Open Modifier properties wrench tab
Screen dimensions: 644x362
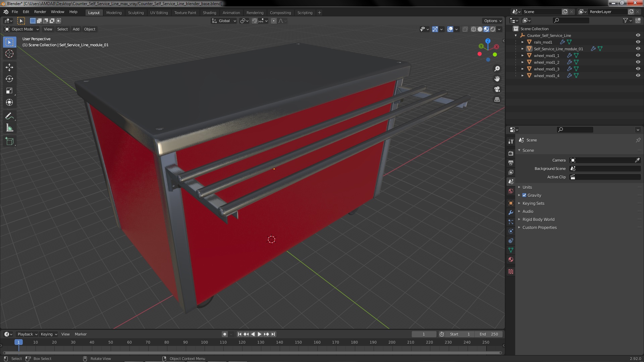click(x=511, y=213)
